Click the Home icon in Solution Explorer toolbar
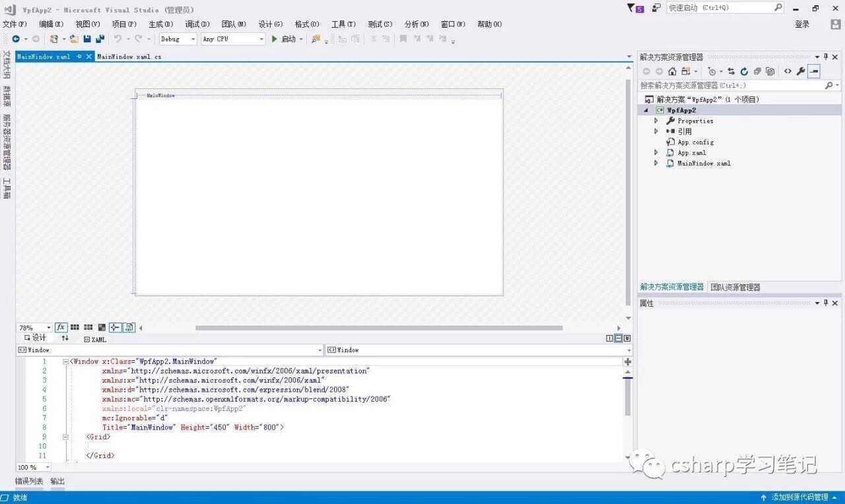This screenshot has height=504, width=845. pyautogui.click(x=672, y=71)
